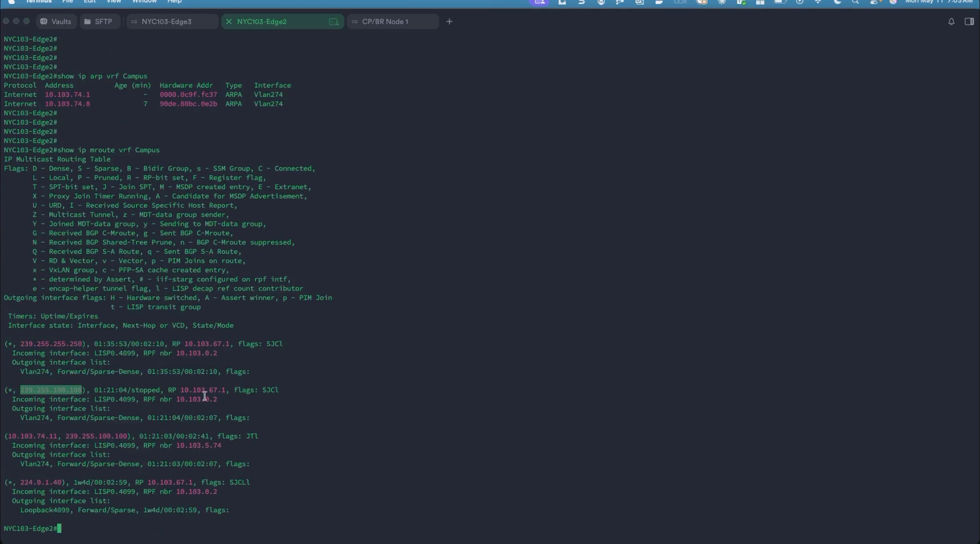Click the multicast group 239.255.255.250
The width and height of the screenshot is (980, 544).
point(51,344)
